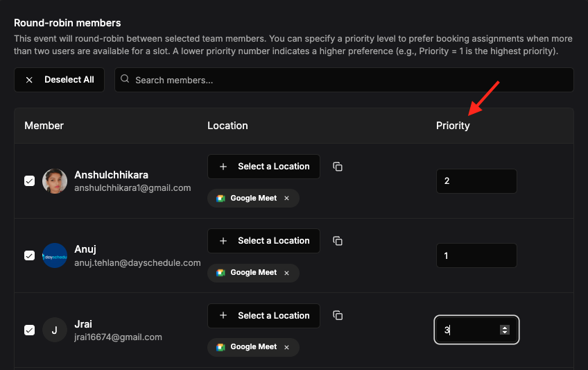Open Select a Location for Anuj
Image resolution: width=588 pixels, height=370 pixels.
[x=263, y=241]
